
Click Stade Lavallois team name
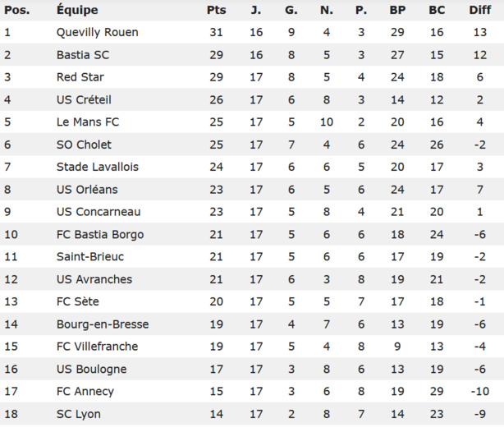pos(98,167)
